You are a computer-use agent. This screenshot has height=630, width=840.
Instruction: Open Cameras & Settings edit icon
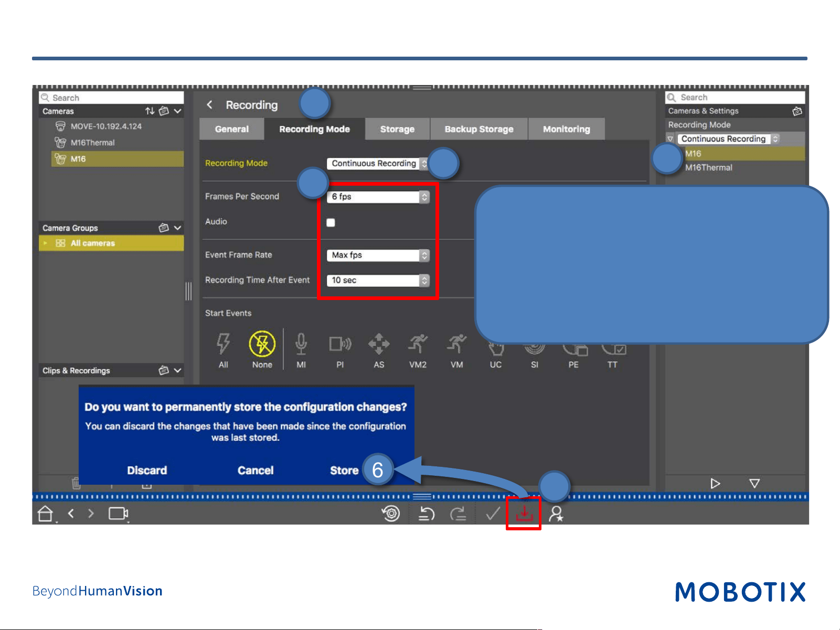pyautogui.click(x=797, y=111)
